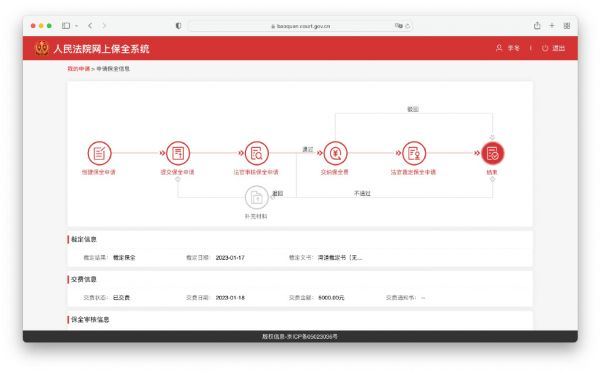Click the 创建保全申请 step icon

(99, 153)
